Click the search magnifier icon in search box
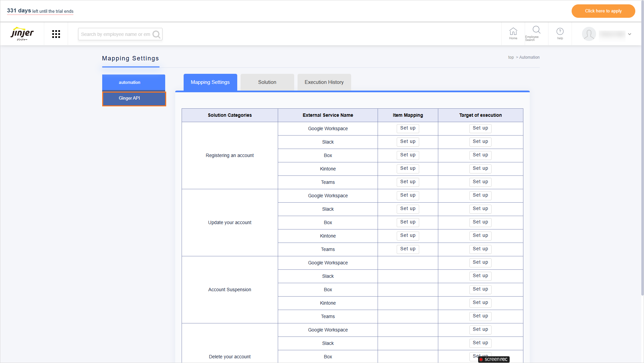 [x=156, y=34]
